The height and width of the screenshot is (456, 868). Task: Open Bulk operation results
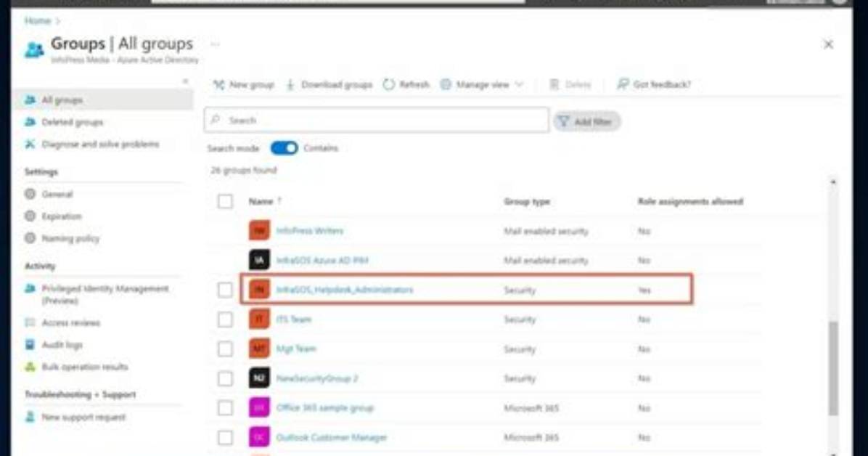85,367
